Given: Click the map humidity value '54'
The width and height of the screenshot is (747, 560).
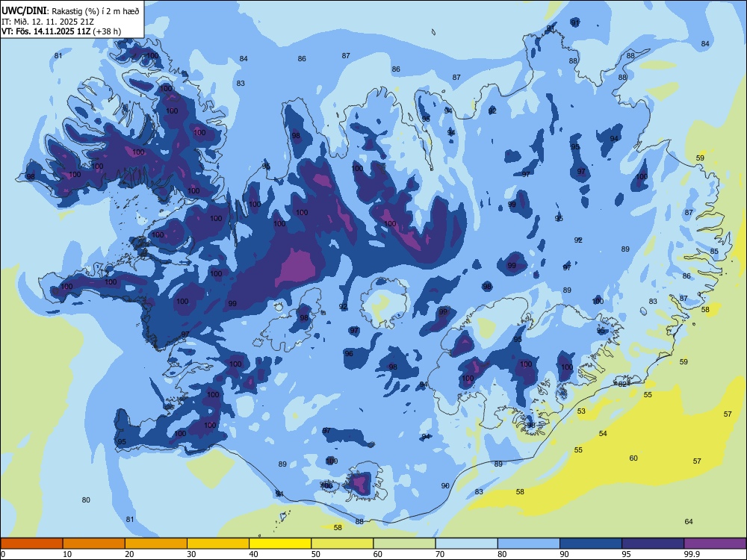Looking at the screenshot, I should (x=603, y=433).
